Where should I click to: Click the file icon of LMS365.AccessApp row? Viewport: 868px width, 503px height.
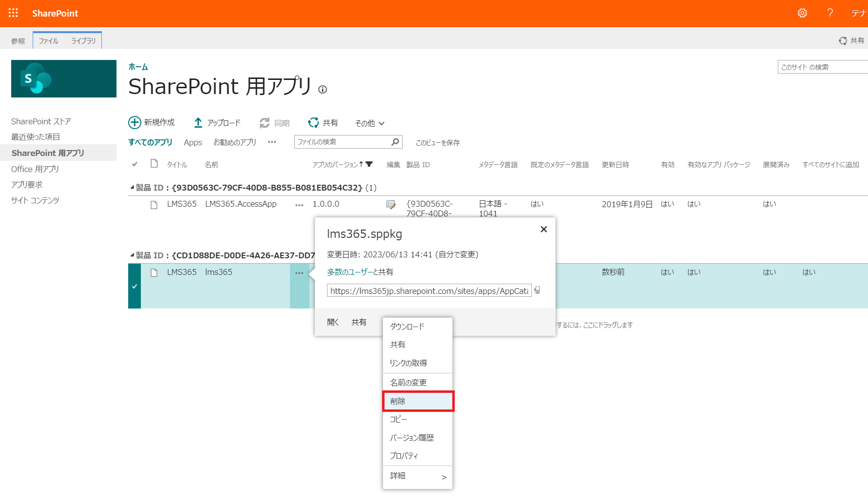point(154,205)
